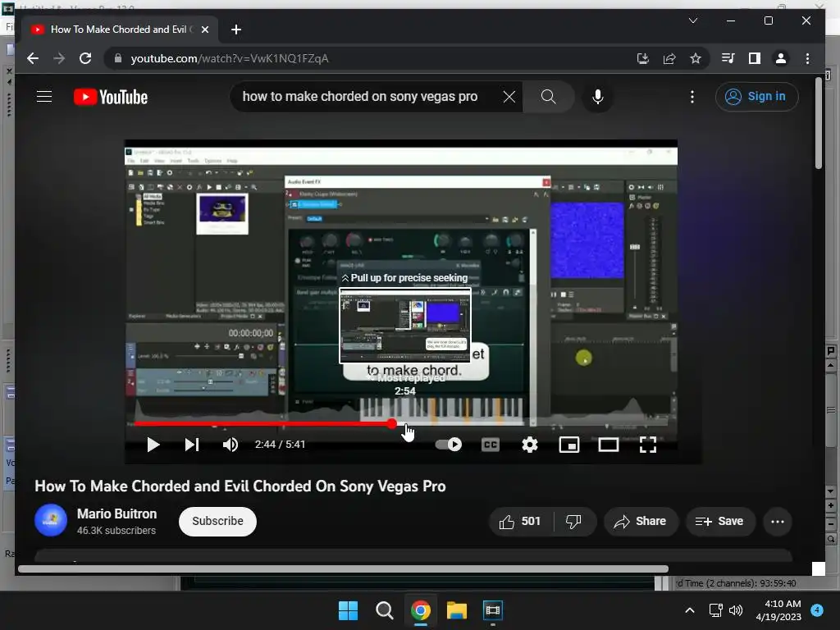This screenshot has width=840, height=630.
Task: Switch to miniplayer mode
Action: pyautogui.click(x=569, y=445)
